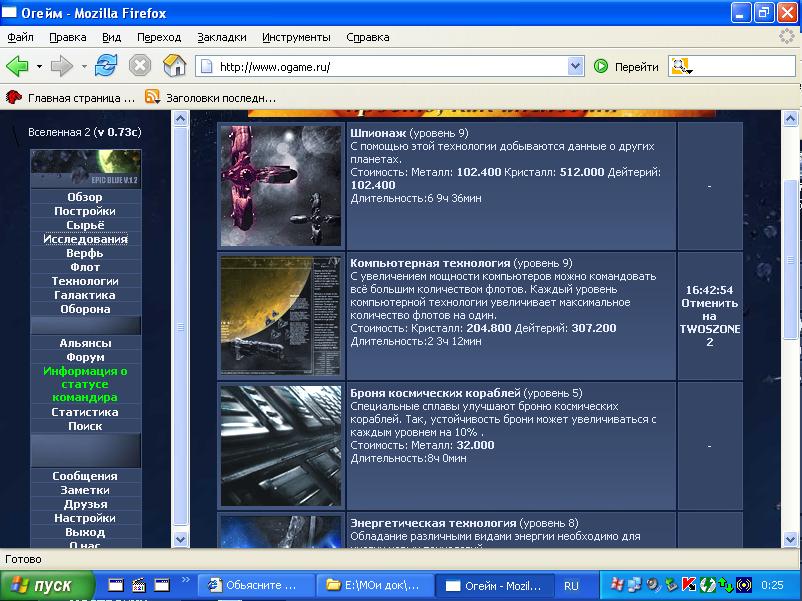Open the Компьютерная технология title link

click(430, 263)
